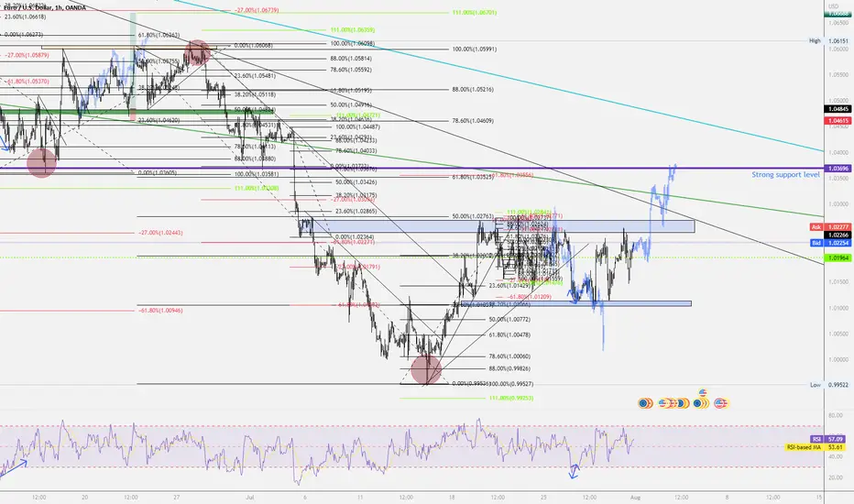Select the Low 0.99522 price label
Viewport: 854px width, 504px height.
pyautogui.click(x=829, y=385)
